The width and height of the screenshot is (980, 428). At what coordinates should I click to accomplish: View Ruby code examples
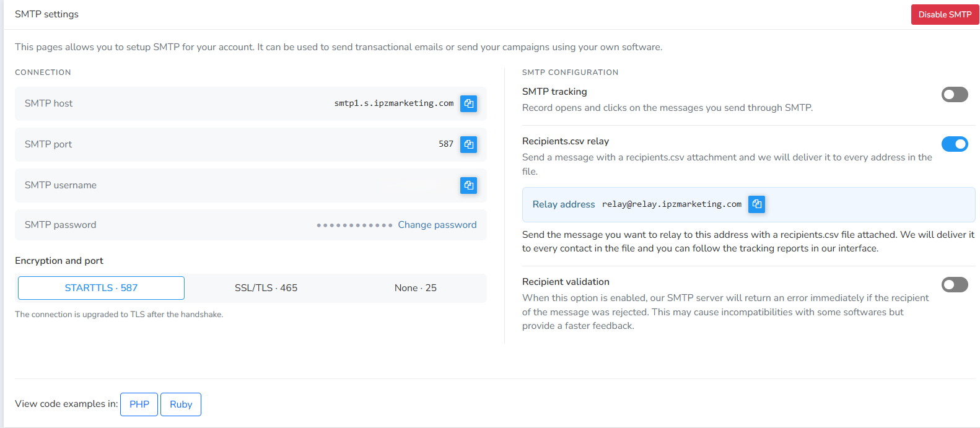pos(181,404)
